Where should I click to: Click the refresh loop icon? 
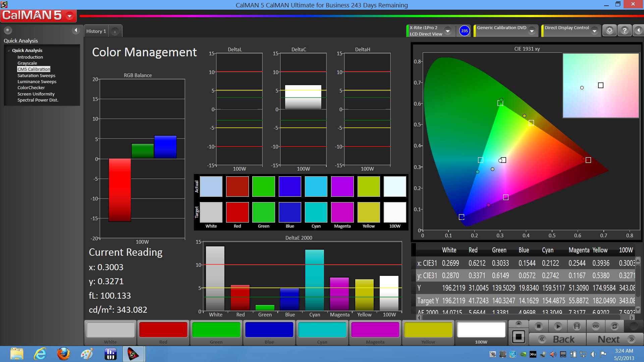[614, 326]
